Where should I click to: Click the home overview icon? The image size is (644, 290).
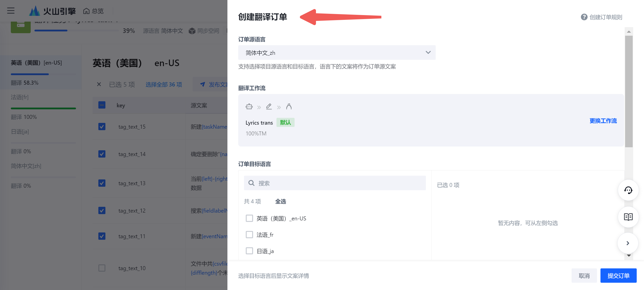(x=87, y=11)
